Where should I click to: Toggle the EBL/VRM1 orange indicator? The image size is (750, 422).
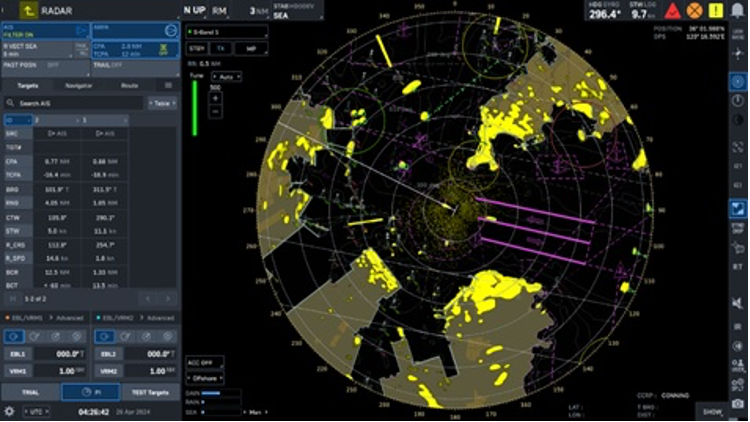click(7, 317)
